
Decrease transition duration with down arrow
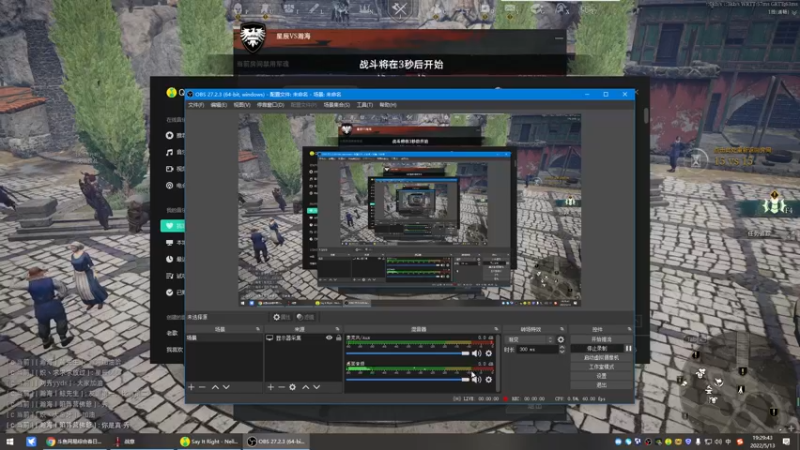point(562,352)
